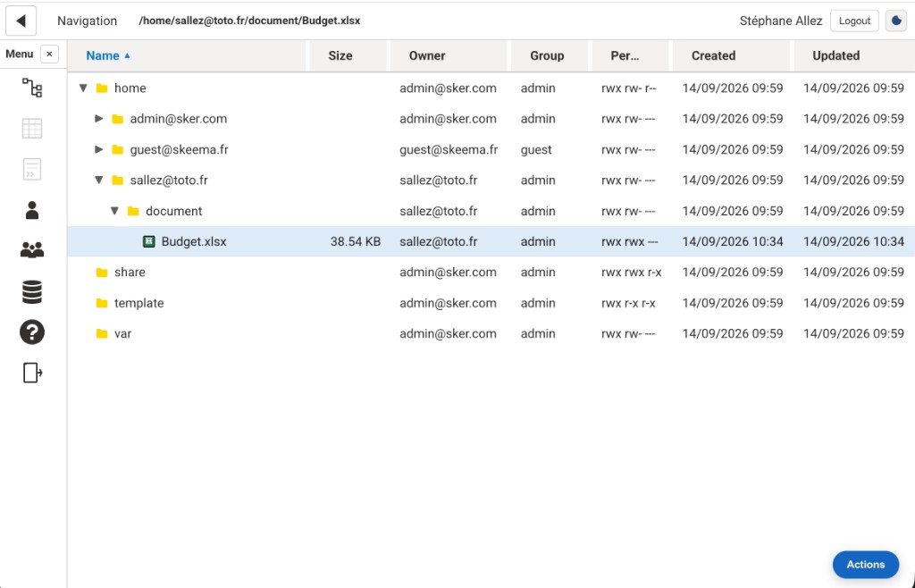Image resolution: width=915 pixels, height=588 pixels.
Task: Collapse the home folder tree node
Action: click(83, 88)
